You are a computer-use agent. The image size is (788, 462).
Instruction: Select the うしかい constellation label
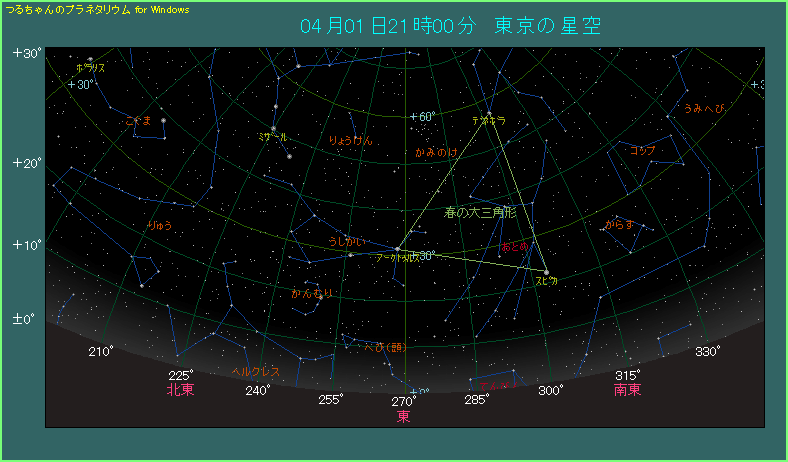click(x=347, y=241)
